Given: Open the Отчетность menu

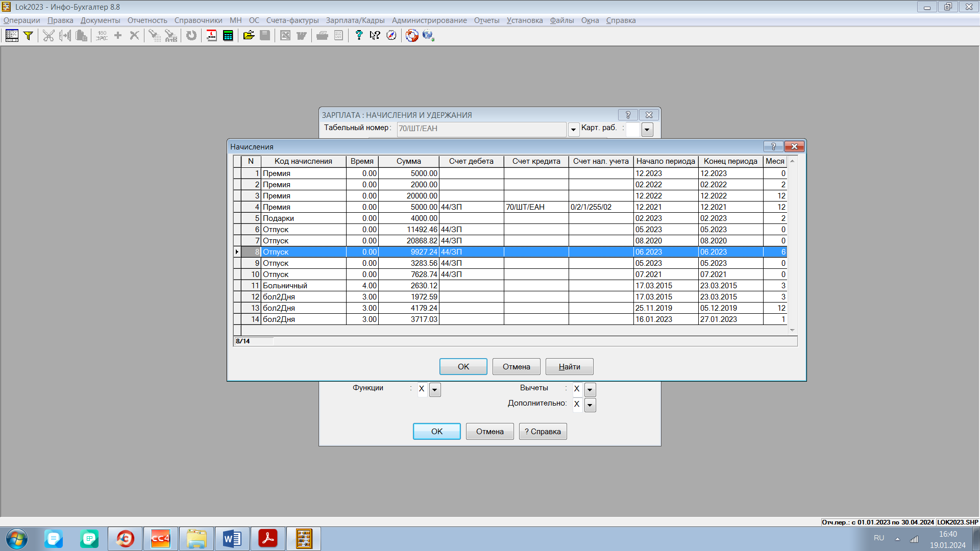Looking at the screenshot, I should (x=148, y=20).
